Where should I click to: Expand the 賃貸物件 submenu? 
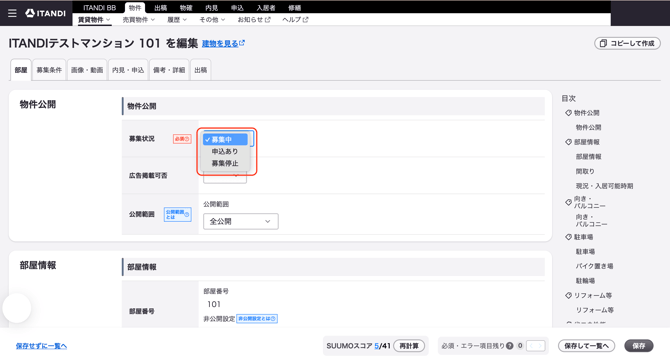point(94,20)
